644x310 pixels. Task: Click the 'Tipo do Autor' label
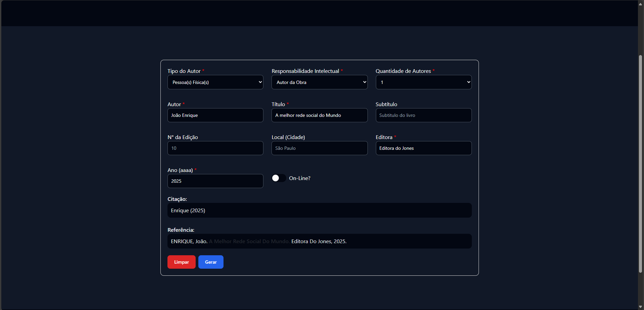[x=184, y=71]
